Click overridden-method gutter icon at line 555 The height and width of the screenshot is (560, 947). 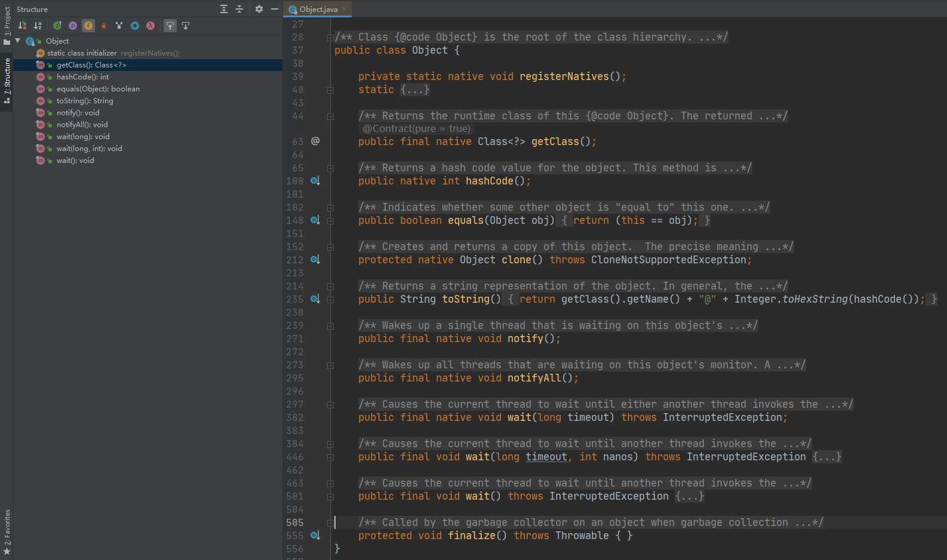pyautogui.click(x=315, y=535)
